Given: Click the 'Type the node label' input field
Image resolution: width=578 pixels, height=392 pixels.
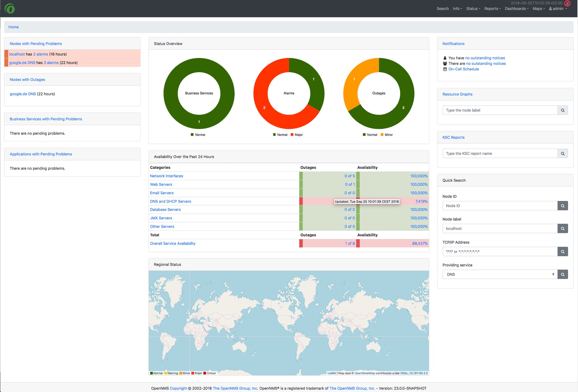Looking at the screenshot, I should click(500, 110).
